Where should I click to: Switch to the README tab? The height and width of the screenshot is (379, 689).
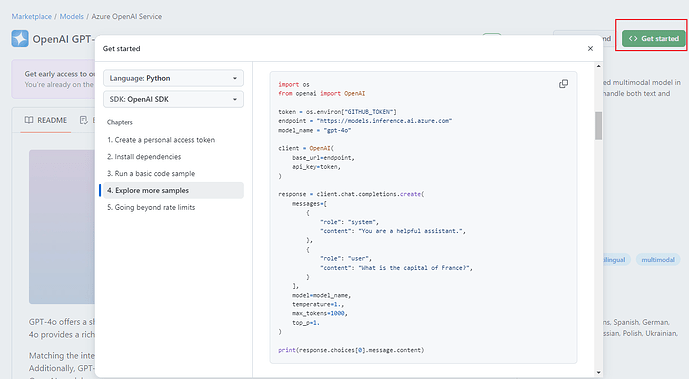click(46, 120)
